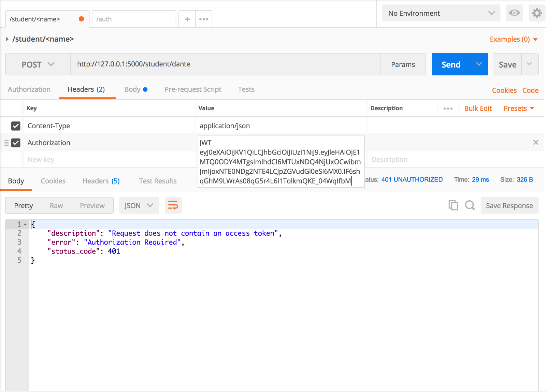Add a new request tab with plus icon
Viewport: 546px width, 392px height.
(x=187, y=19)
